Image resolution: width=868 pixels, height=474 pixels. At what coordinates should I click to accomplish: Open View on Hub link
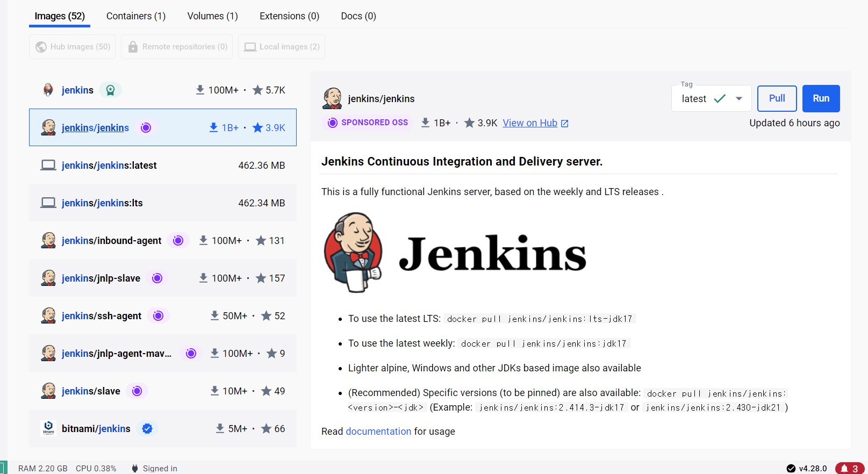pyautogui.click(x=530, y=123)
